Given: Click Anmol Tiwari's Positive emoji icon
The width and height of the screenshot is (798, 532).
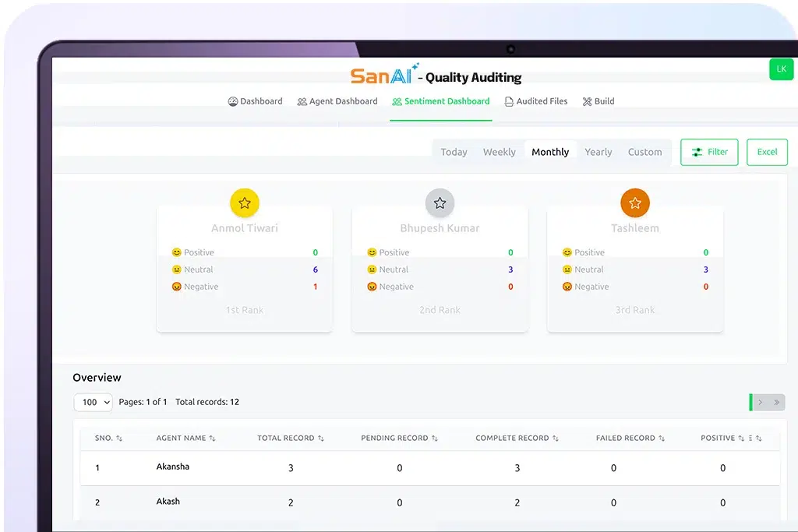Looking at the screenshot, I should [x=177, y=252].
